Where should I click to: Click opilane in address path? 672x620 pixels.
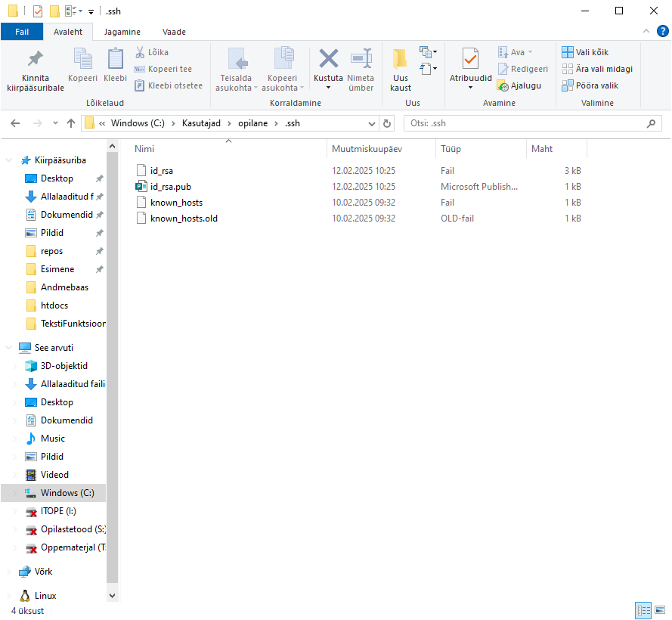tap(253, 123)
